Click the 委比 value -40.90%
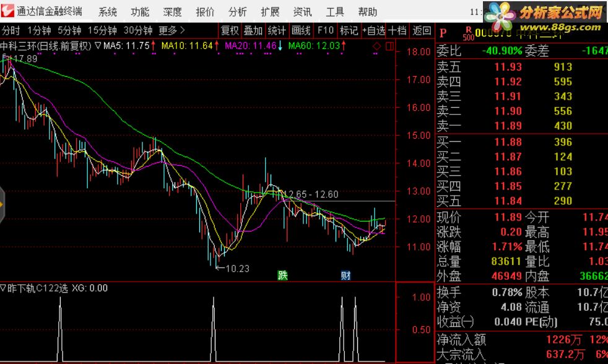This screenshot has width=608, height=364. (502, 51)
